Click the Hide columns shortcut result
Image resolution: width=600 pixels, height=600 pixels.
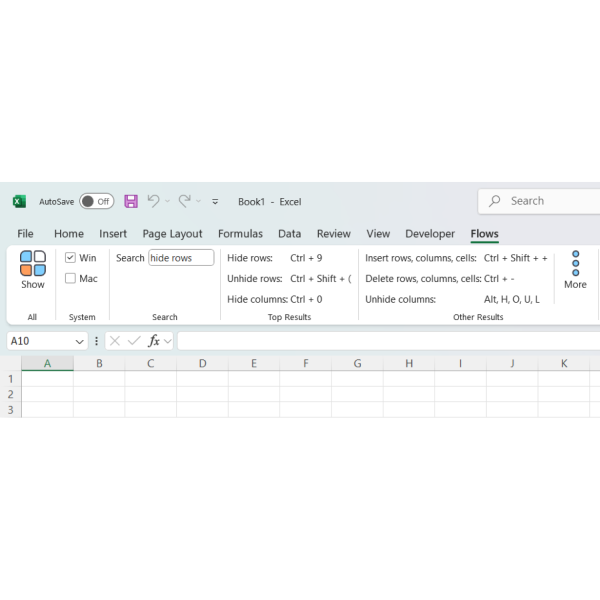(x=275, y=299)
